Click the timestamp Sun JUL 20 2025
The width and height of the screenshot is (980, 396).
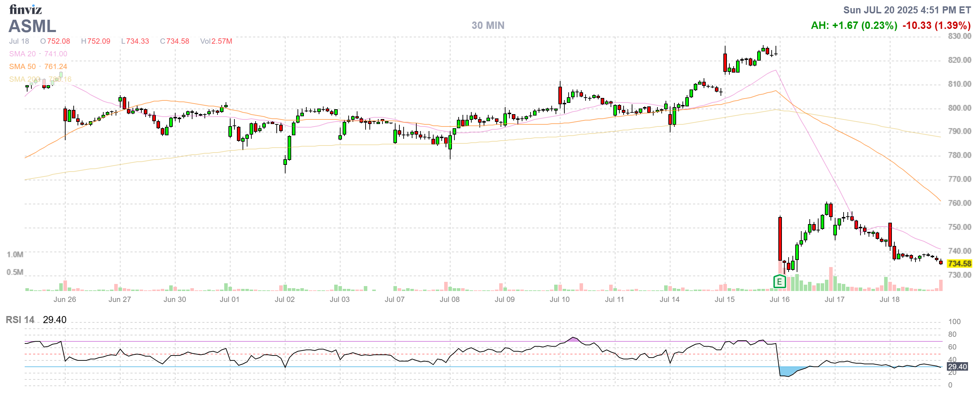pos(907,10)
